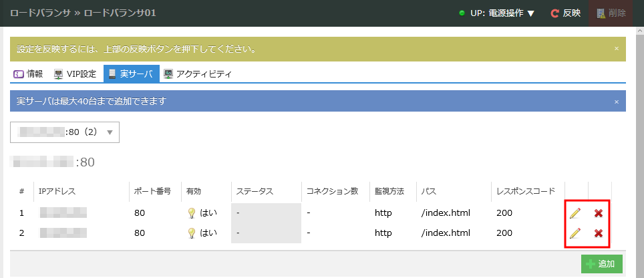
Task: Click the red X delete icon for server 1
Action: coord(599,213)
